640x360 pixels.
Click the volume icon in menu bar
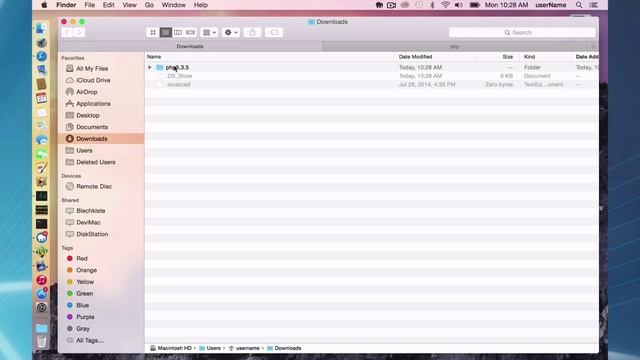pyautogui.click(x=459, y=5)
